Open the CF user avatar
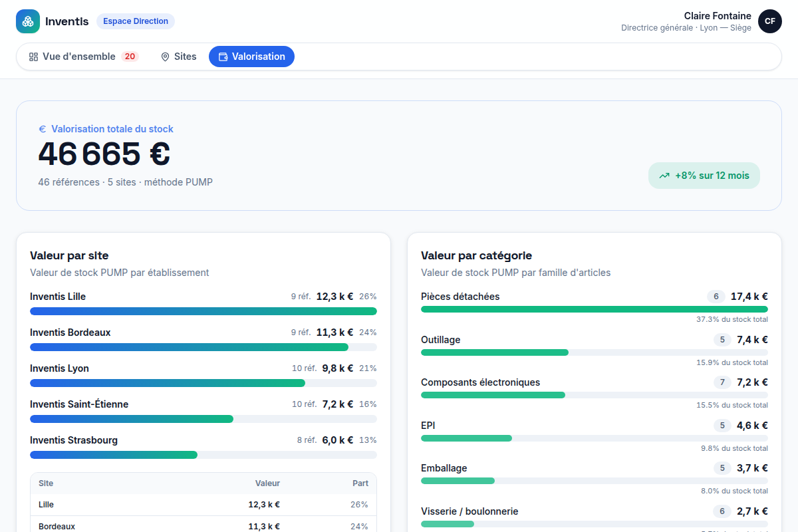 [770, 21]
